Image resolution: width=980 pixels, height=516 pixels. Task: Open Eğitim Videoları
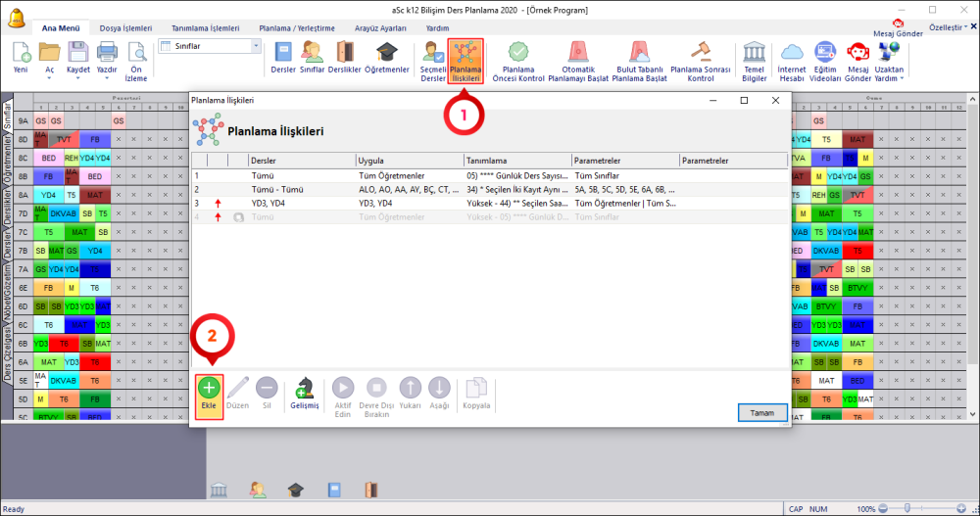point(825,62)
